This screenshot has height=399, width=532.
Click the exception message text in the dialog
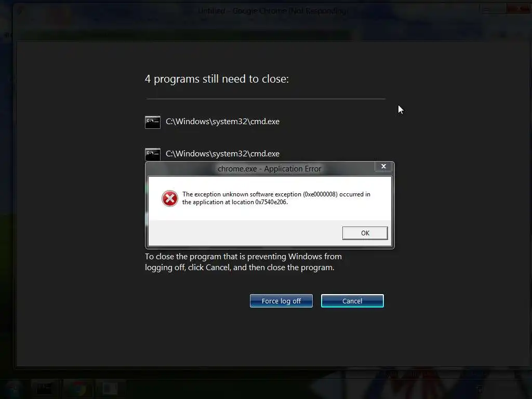pyautogui.click(x=276, y=198)
